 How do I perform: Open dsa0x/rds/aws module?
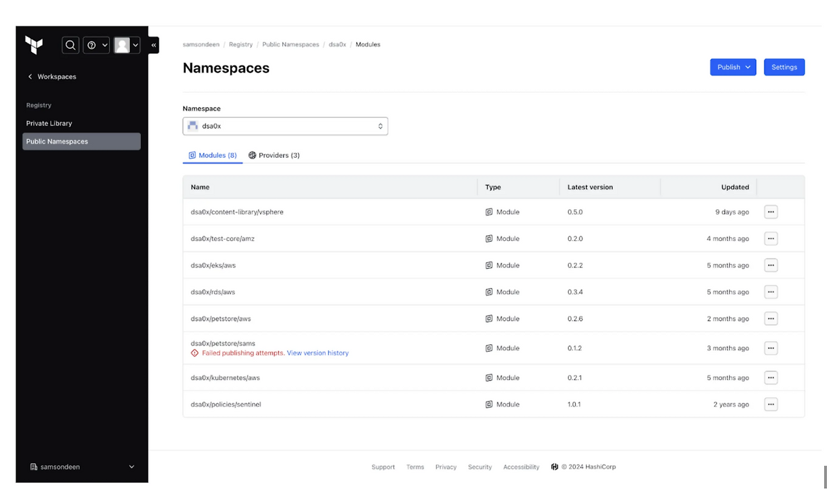coord(213,292)
